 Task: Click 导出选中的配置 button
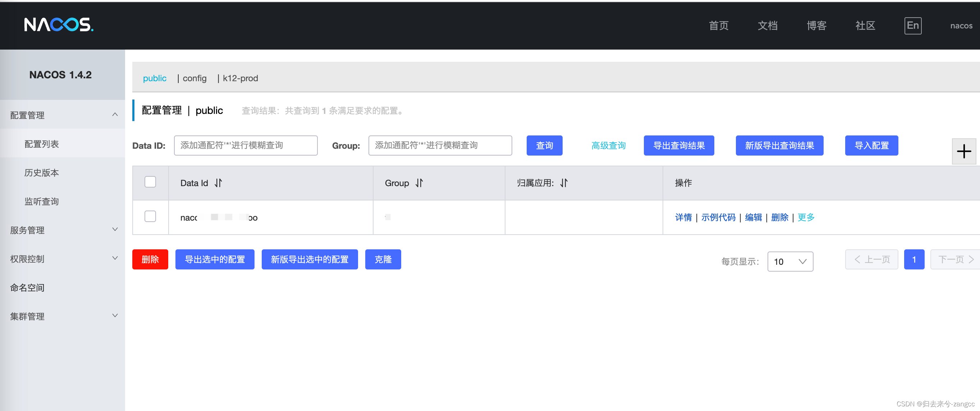(x=215, y=259)
